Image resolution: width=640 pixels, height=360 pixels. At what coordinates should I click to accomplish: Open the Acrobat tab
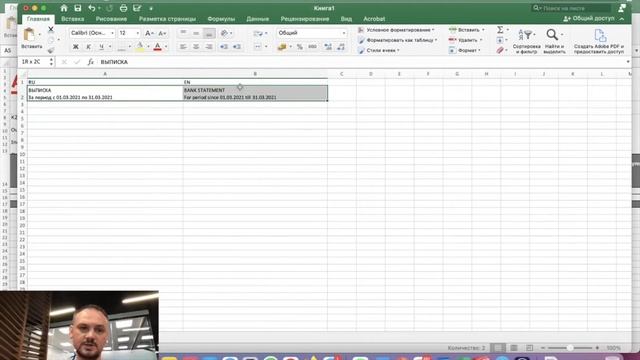point(374,19)
